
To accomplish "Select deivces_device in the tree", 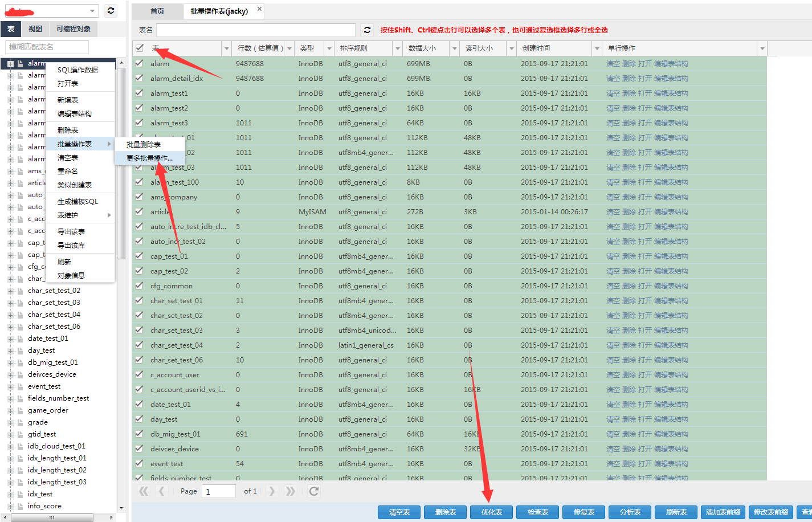I will (x=52, y=374).
